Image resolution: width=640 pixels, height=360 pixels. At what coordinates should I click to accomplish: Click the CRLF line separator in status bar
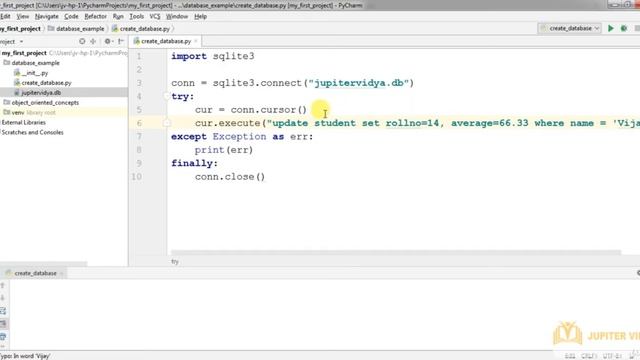tap(589, 356)
